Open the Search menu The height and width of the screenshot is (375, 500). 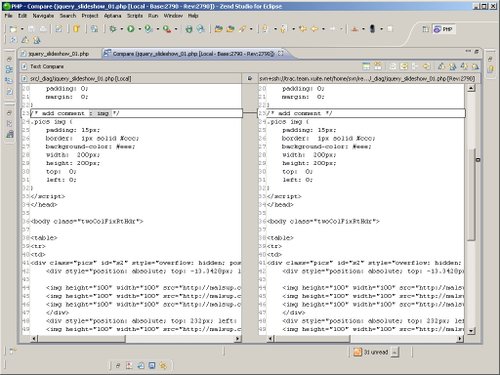(68, 16)
